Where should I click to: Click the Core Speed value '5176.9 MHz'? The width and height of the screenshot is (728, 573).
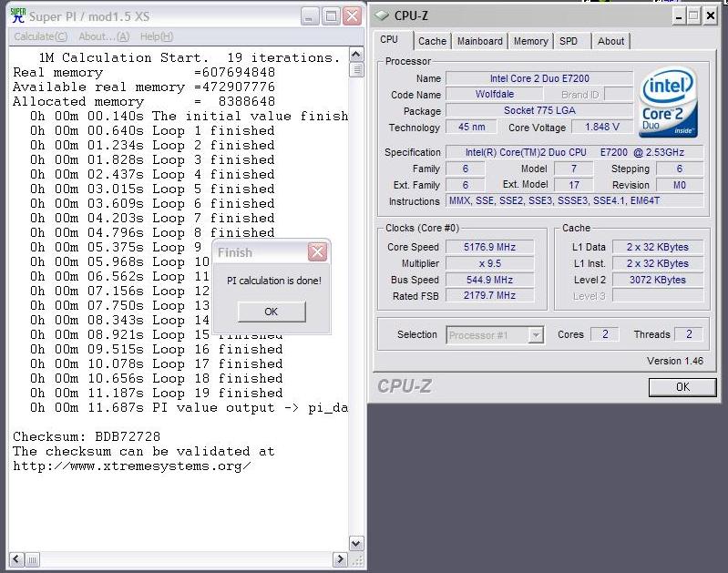pyautogui.click(x=490, y=247)
